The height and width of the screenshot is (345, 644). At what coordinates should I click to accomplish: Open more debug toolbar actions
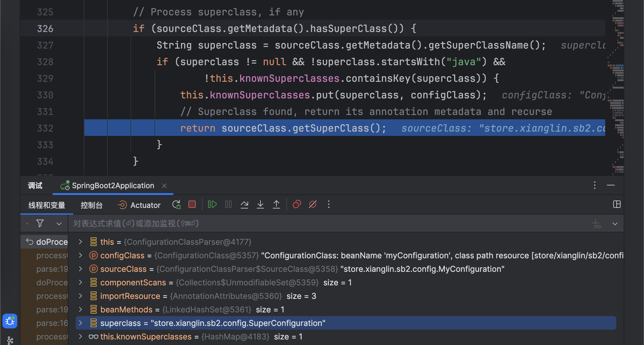coord(329,204)
